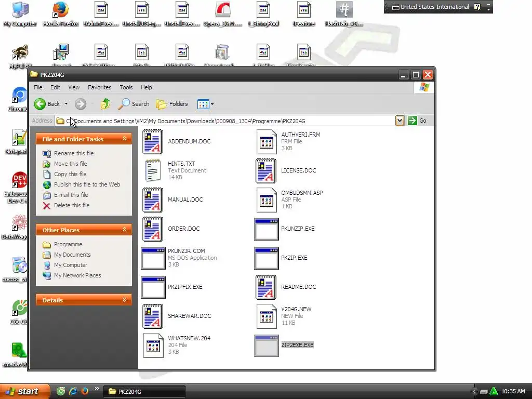Image resolution: width=532 pixels, height=399 pixels.
Task: Open the Edit menu
Action: 55,87
